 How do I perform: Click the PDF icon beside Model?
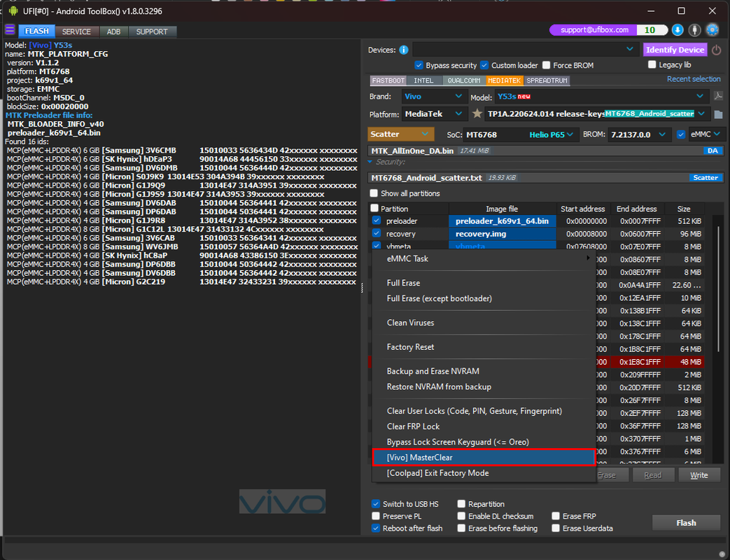(x=718, y=97)
